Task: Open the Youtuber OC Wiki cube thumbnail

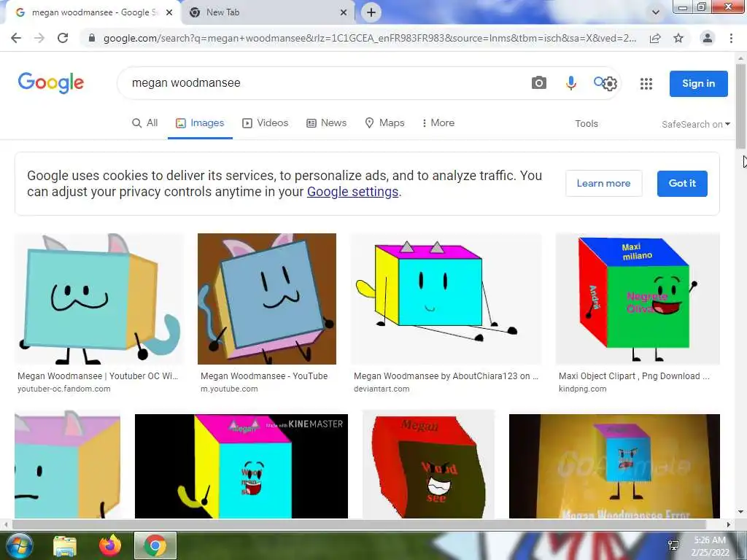Action: click(x=98, y=299)
